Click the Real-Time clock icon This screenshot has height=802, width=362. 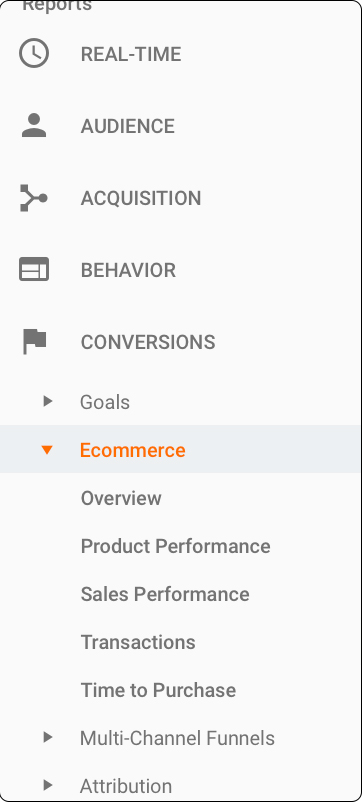(x=34, y=54)
